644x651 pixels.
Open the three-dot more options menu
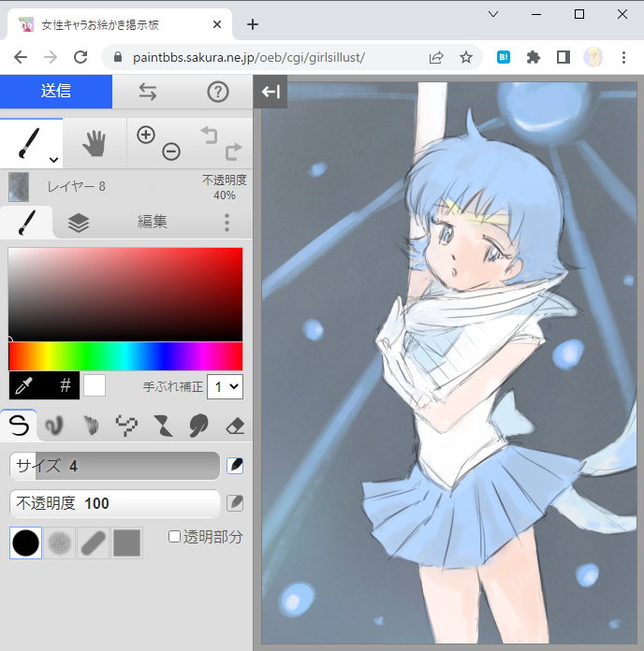(227, 223)
